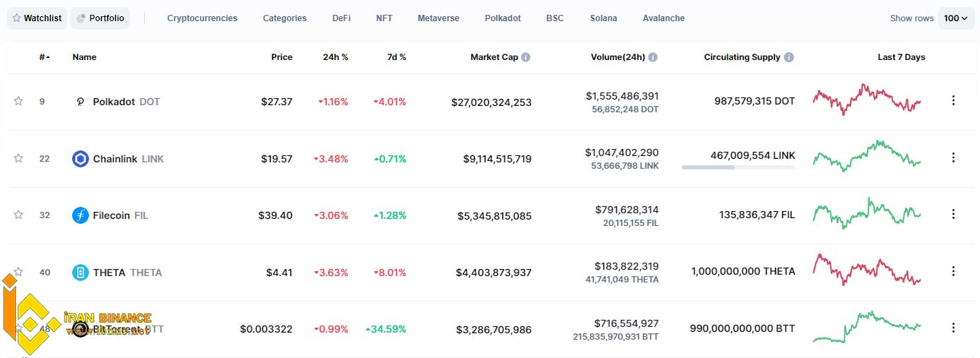Switch to Metaverse tab
Image resolution: width=980 pixels, height=358 pixels.
pos(438,18)
